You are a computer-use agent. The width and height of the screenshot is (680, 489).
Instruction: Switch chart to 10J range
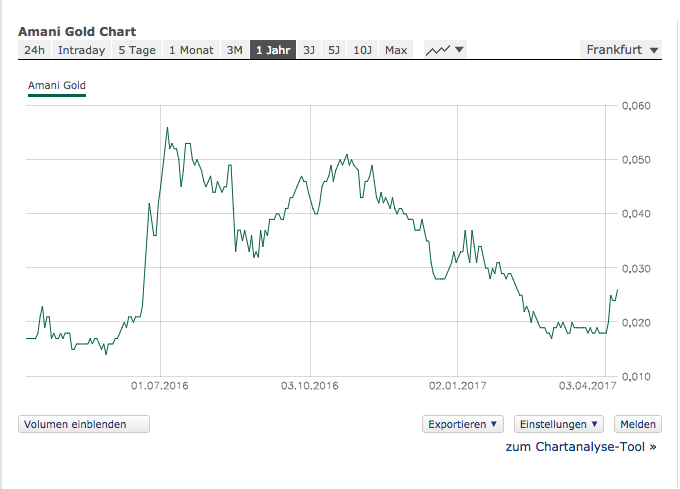pos(363,50)
